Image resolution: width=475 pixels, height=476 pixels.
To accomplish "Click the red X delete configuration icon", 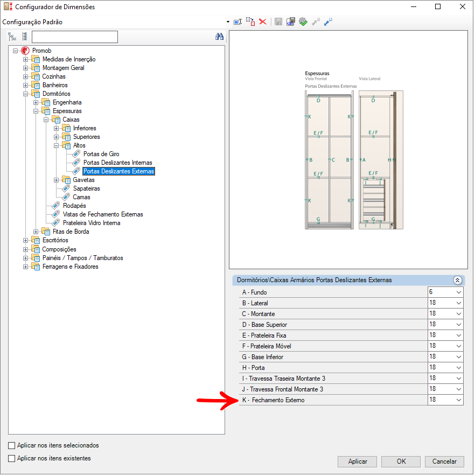I will [x=263, y=22].
